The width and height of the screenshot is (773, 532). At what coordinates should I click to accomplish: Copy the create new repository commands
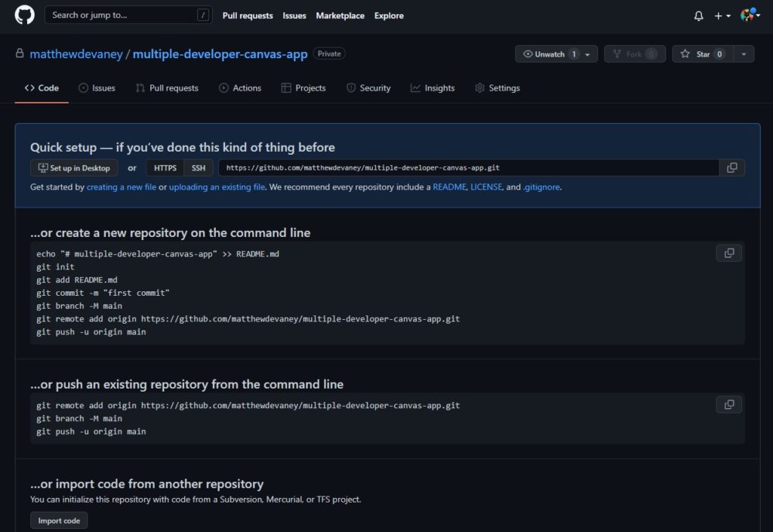click(729, 254)
